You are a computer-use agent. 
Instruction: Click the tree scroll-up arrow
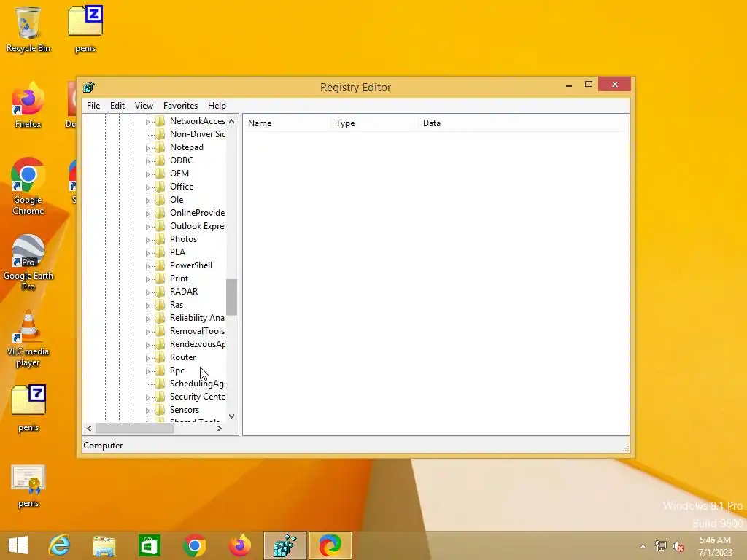pyautogui.click(x=231, y=121)
